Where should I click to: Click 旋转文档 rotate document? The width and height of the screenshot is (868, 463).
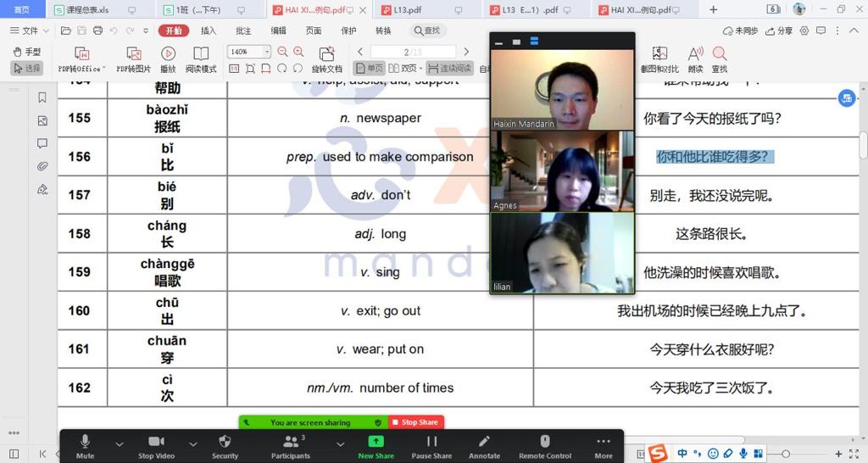[x=326, y=60]
